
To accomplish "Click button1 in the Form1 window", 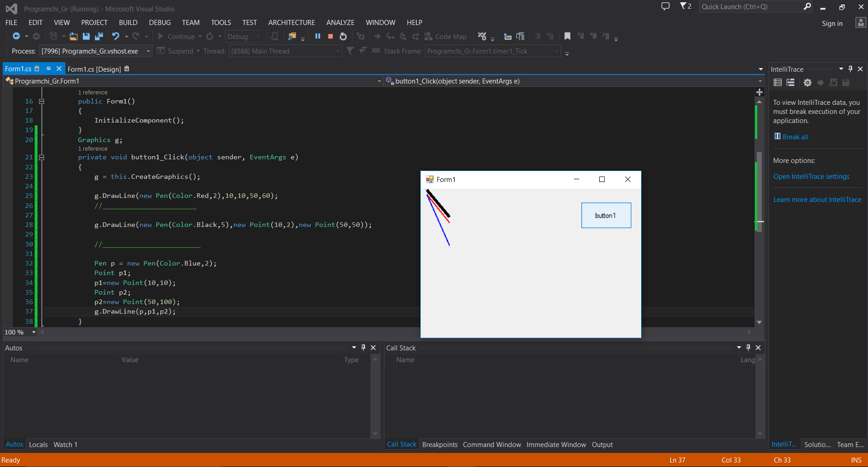I will click(606, 215).
